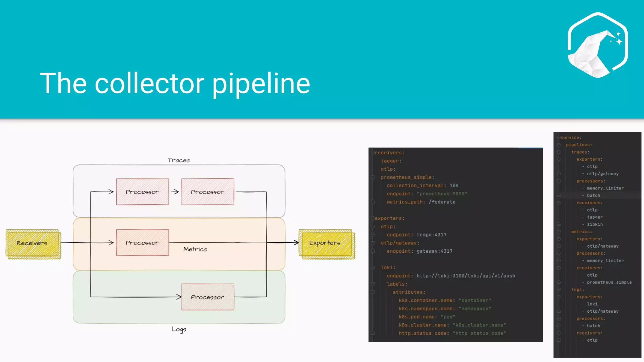Click arrow between the two Traces processors
This screenshot has height=362, width=644.
click(175, 192)
